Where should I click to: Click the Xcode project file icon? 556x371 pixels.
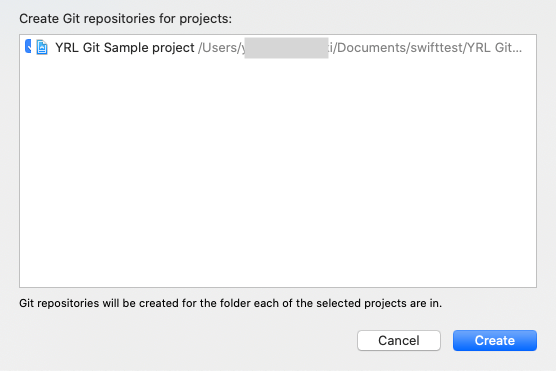42,47
